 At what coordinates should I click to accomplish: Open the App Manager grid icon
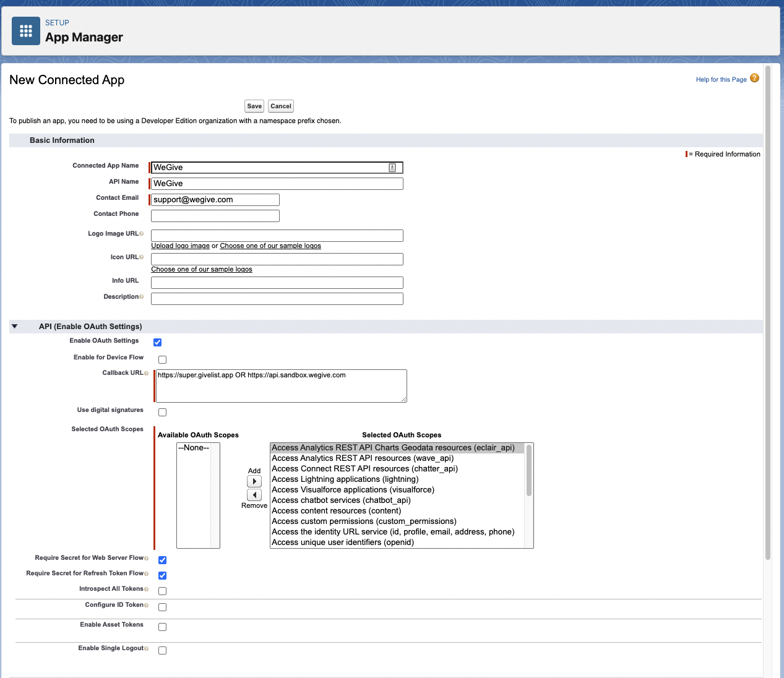click(x=26, y=31)
